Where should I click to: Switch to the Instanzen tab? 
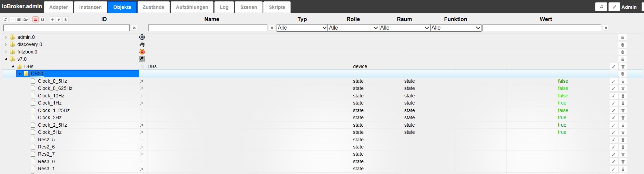coord(90,7)
